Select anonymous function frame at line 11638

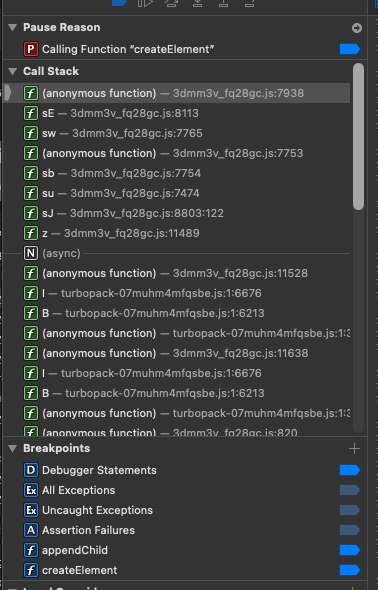(177, 353)
